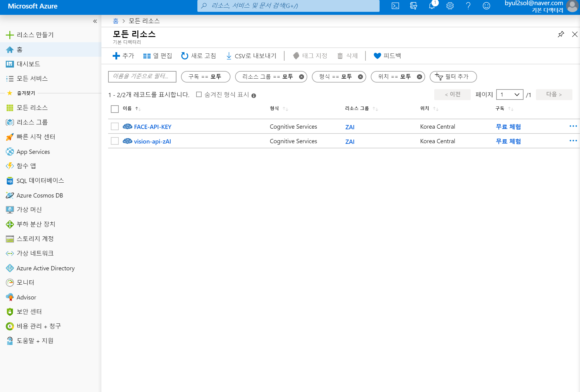Image resolution: width=580 pixels, height=392 pixels.
Task: Click the 도움말 + 지원 icon
Action: [x=10, y=341]
